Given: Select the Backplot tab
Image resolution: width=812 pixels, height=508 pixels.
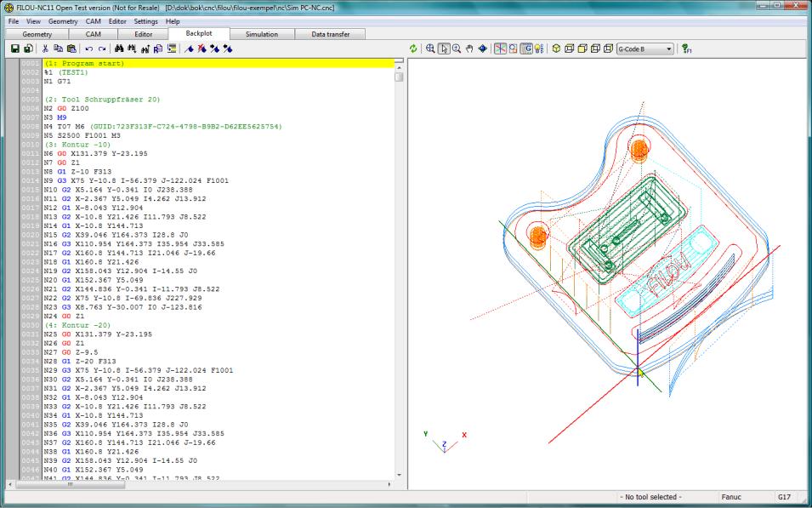Looking at the screenshot, I should tap(199, 33).
